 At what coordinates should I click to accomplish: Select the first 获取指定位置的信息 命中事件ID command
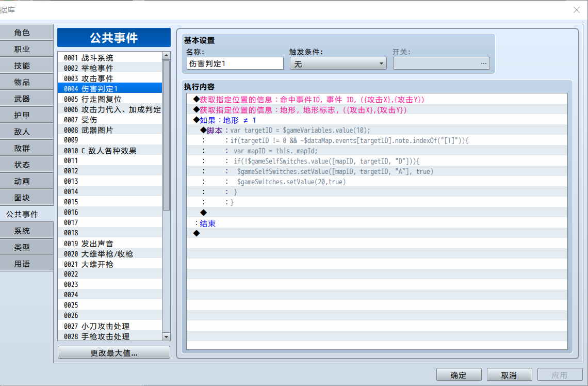point(377,100)
